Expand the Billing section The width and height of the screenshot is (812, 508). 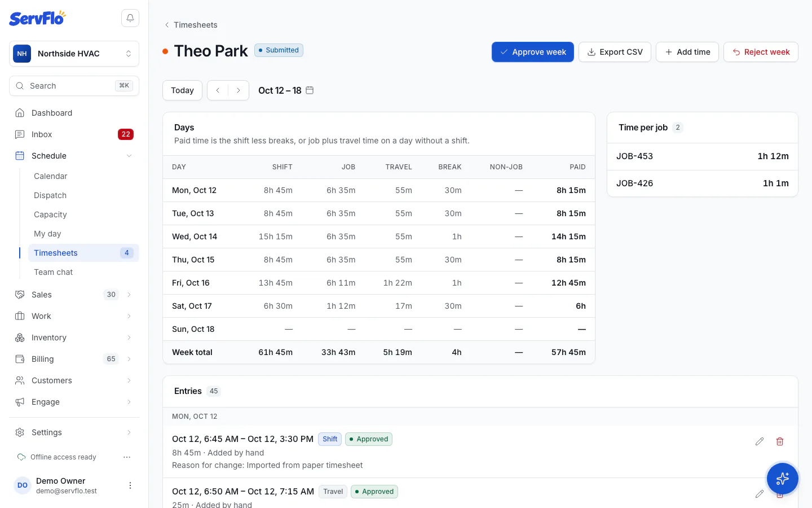click(129, 359)
